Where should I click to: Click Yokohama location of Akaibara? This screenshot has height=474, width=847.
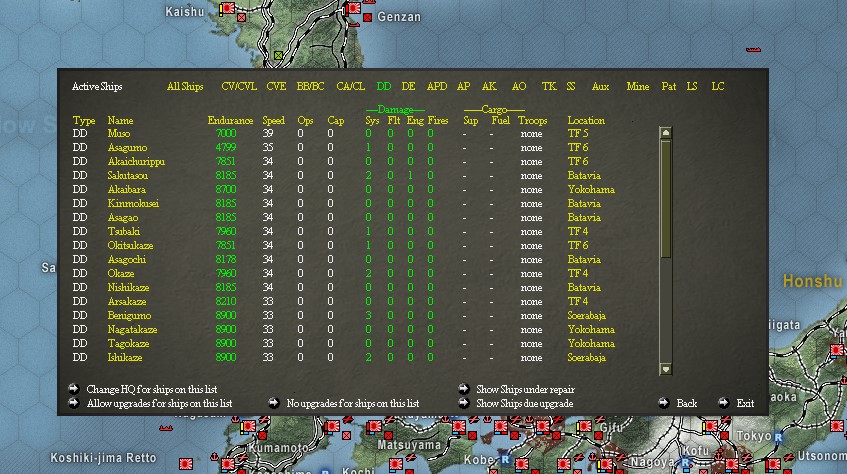pos(591,190)
